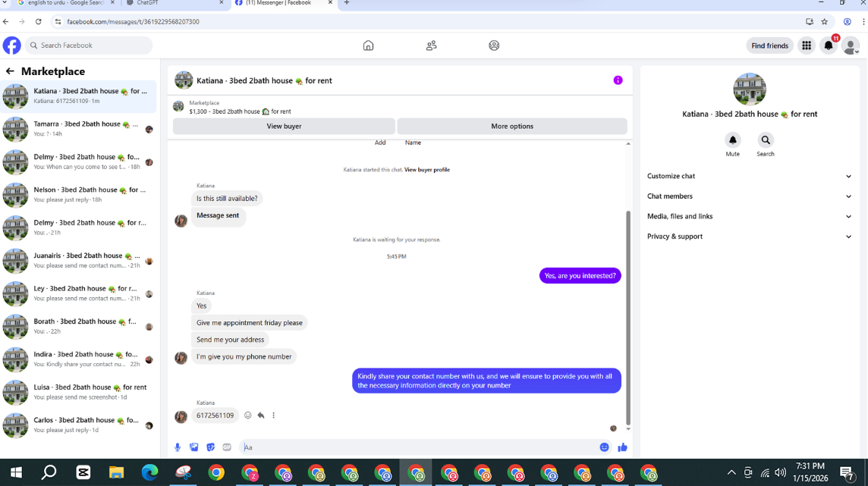The image size is (868, 486).
Task: Open the Juanairis conversation
Action: (79, 260)
